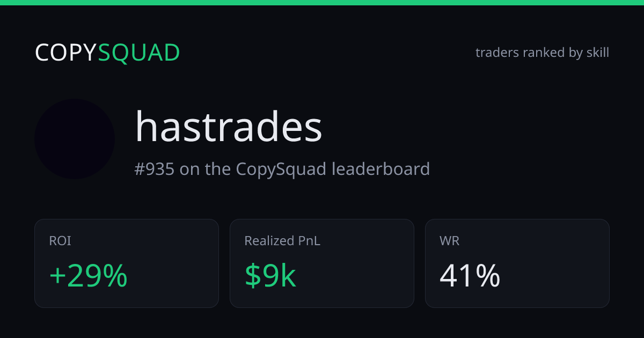Click the WR label
This screenshot has height=338, width=644.
449,241
